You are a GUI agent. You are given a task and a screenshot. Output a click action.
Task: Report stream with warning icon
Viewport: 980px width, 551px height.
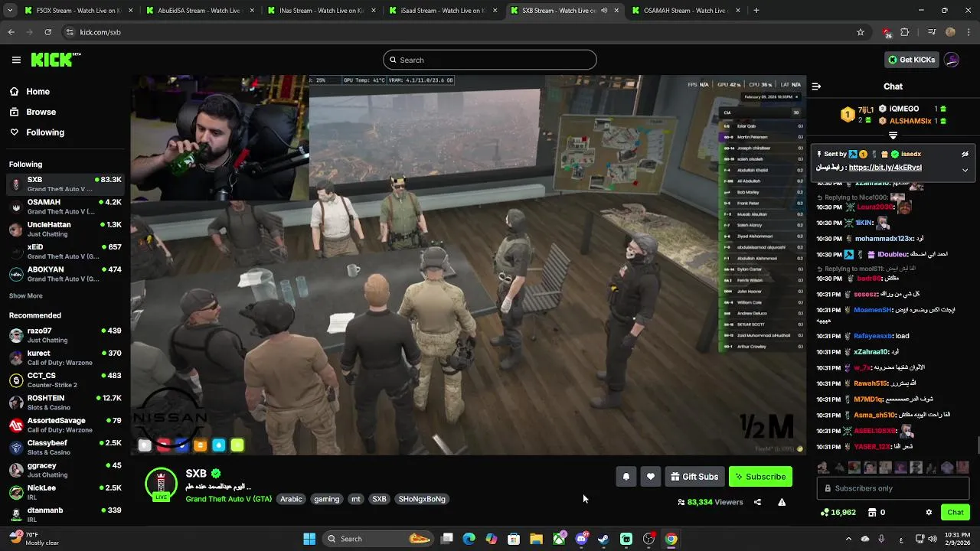pyautogui.click(x=782, y=502)
